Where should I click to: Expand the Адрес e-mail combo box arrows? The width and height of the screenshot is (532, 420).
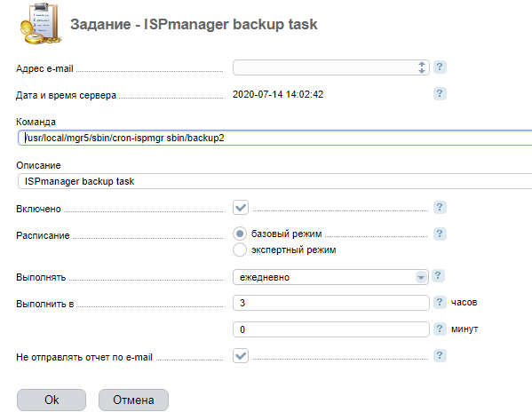point(421,67)
